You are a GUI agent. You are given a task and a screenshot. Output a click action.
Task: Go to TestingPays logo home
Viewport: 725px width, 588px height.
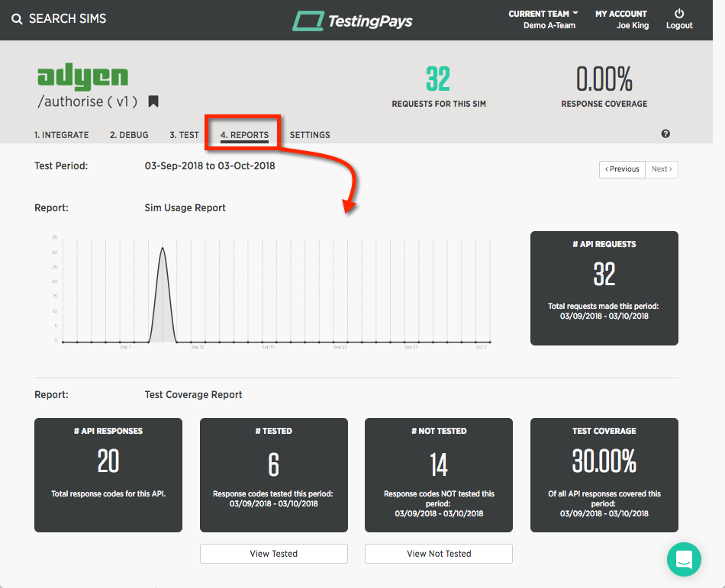click(353, 21)
